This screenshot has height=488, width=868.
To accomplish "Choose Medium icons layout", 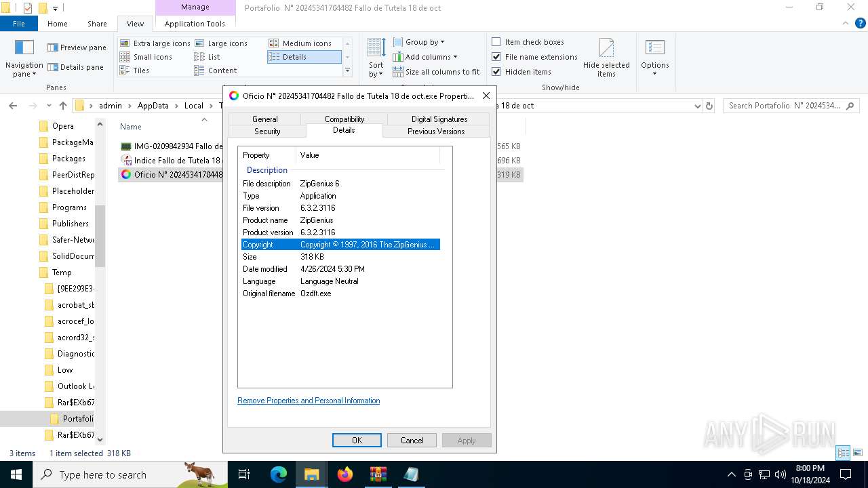I will coord(300,43).
